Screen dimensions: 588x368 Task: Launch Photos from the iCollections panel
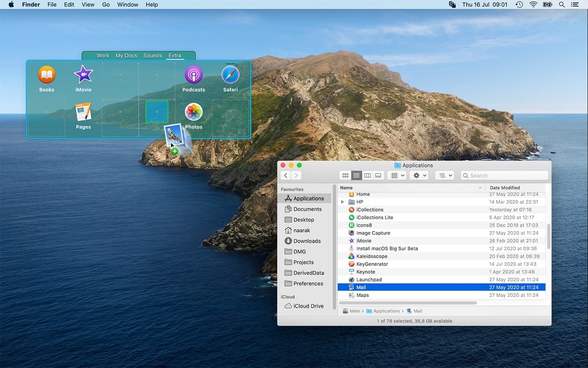pos(193,112)
